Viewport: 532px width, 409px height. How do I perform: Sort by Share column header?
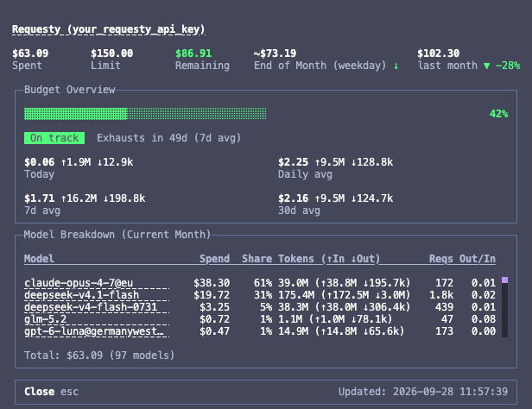[x=256, y=259]
